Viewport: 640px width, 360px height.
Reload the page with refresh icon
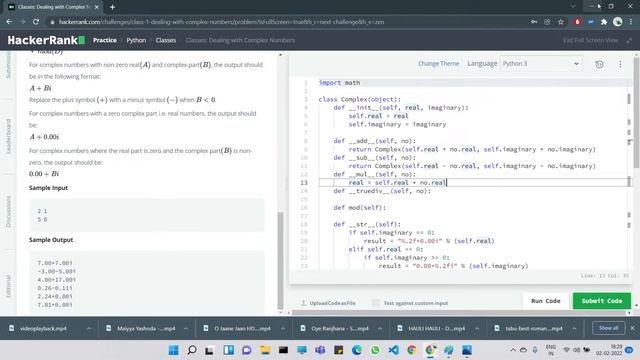point(36,22)
